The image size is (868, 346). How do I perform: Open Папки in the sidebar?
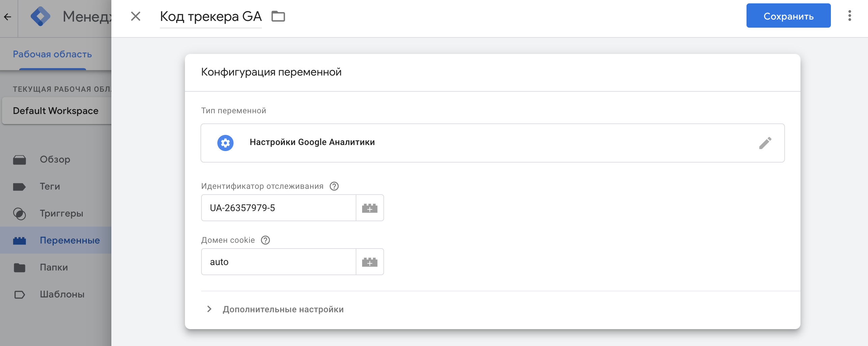tap(56, 267)
